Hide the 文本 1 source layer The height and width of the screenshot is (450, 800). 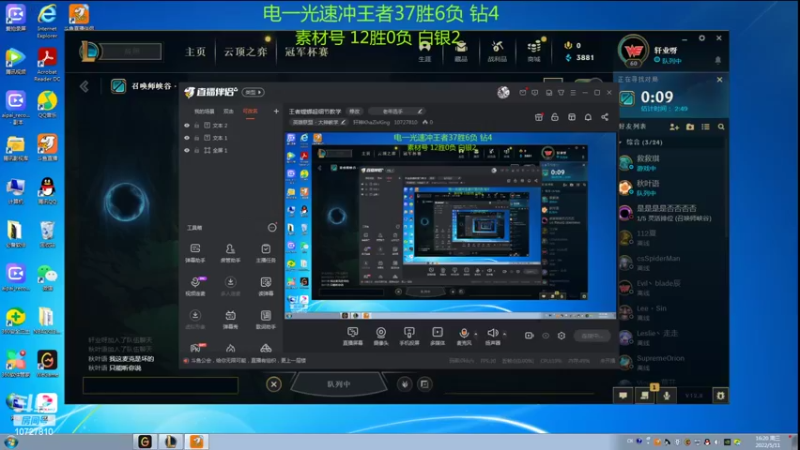point(187,138)
